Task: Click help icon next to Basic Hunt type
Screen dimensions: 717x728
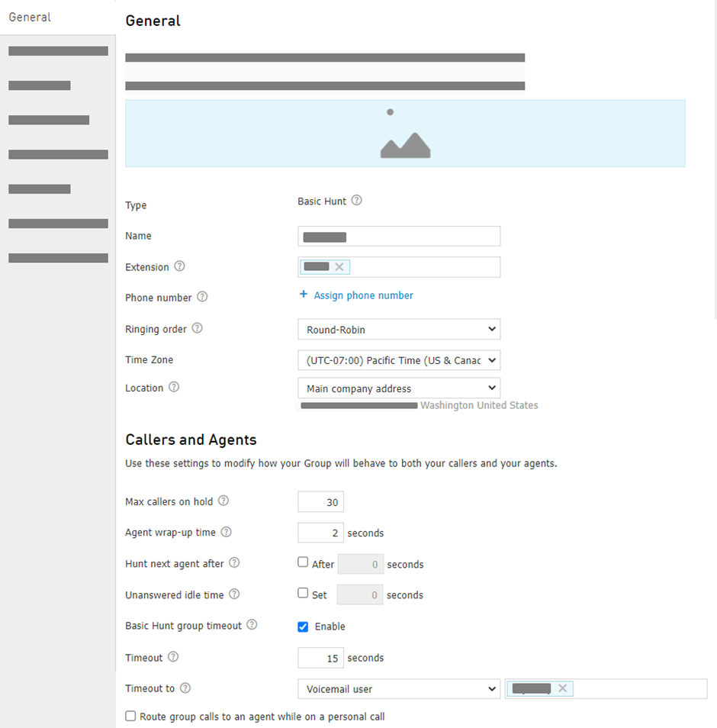Action: [356, 201]
